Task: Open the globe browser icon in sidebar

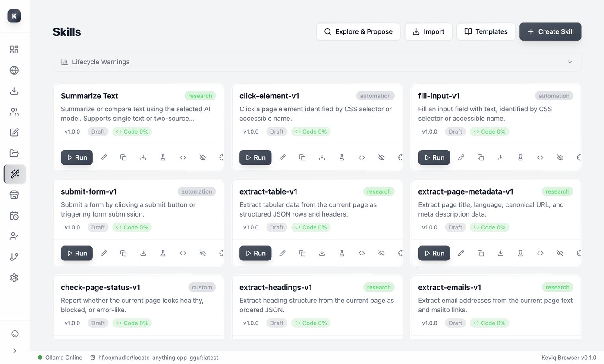Action: click(14, 70)
